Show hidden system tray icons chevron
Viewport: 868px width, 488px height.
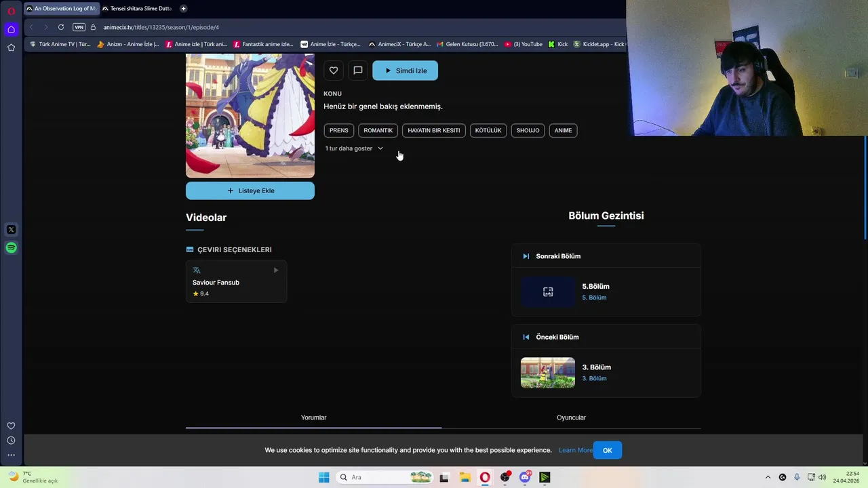768,477
